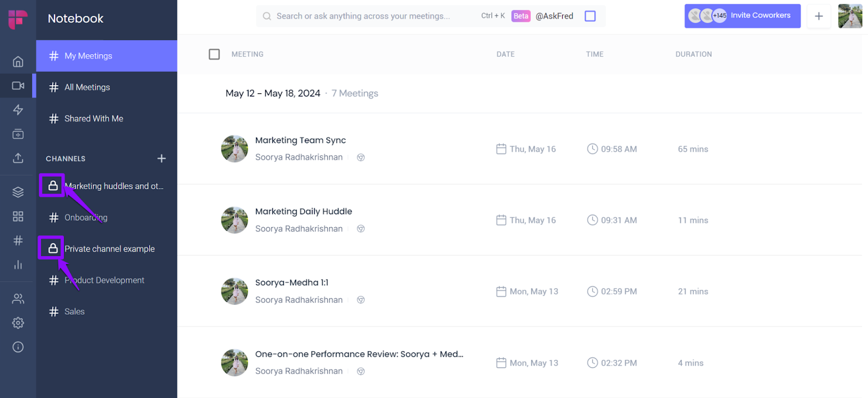The width and height of the screenshot is (868, 398).
Task: Toggle the @AskFred checkbox
Action: (x=590, y=16)
